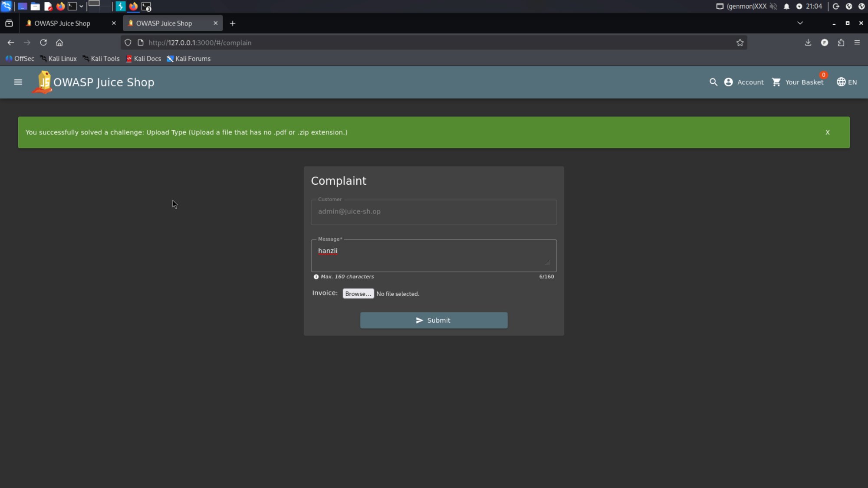Switch to terminal windows group in taskbar
Image resolution: width=868 pixels, height=488 pixels.
tap(146, 7)
